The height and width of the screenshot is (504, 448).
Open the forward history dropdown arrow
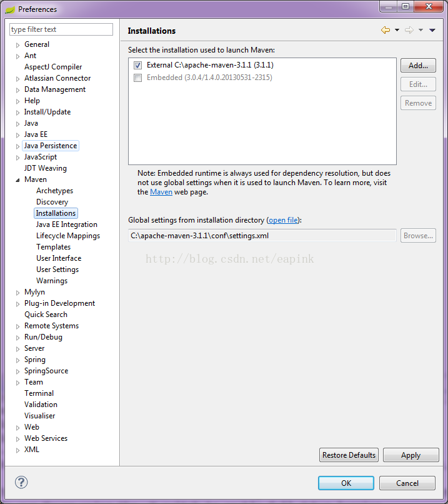coord(421,30)
